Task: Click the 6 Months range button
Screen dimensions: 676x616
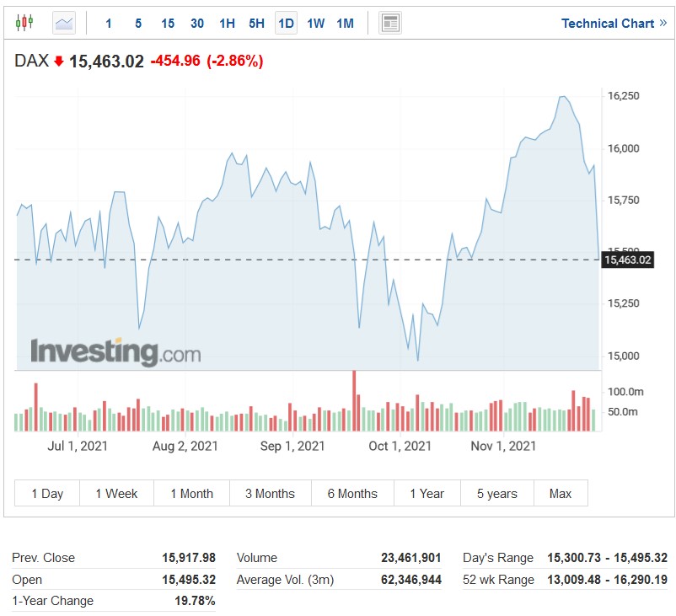Action: pos(352,494)
